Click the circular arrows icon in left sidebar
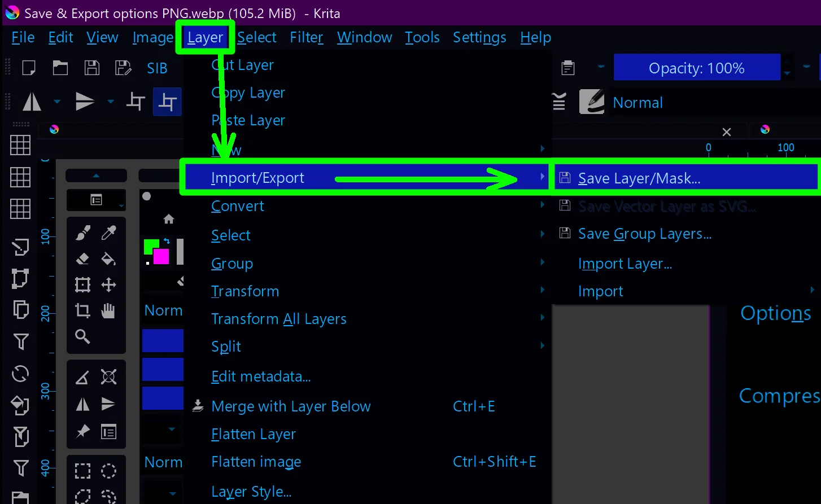The image size is (821, 504). [20, 374]
